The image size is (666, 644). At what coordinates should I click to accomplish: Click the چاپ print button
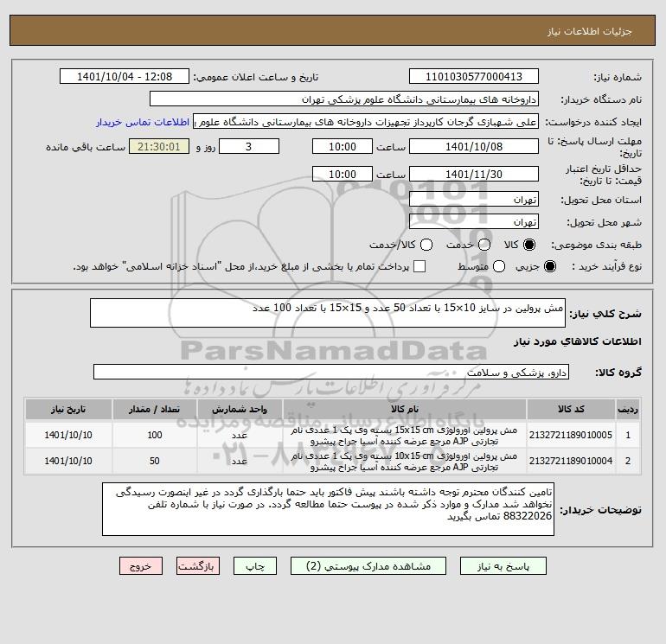click(255, 566)
